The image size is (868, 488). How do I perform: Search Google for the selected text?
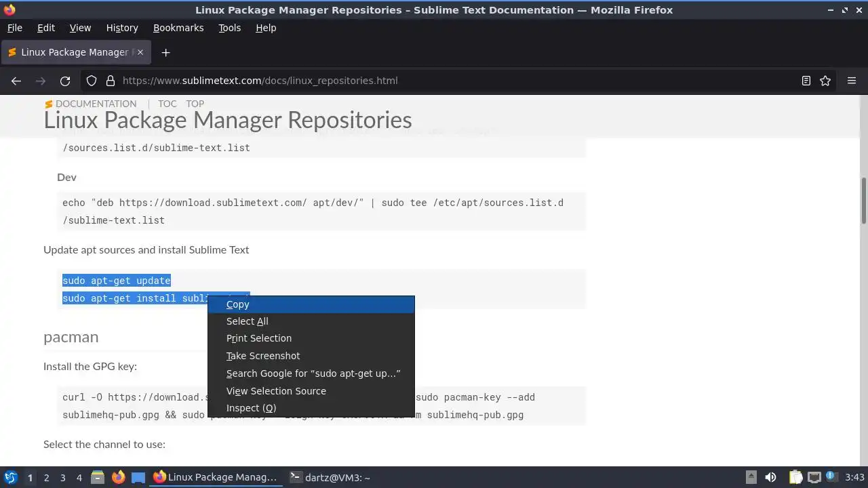pyautogui.click(x=311, y=373)
